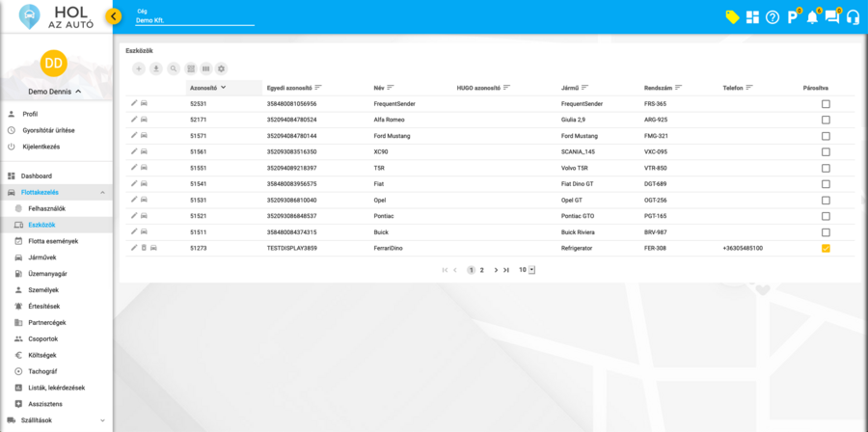Open table settings gear icon

222,68
